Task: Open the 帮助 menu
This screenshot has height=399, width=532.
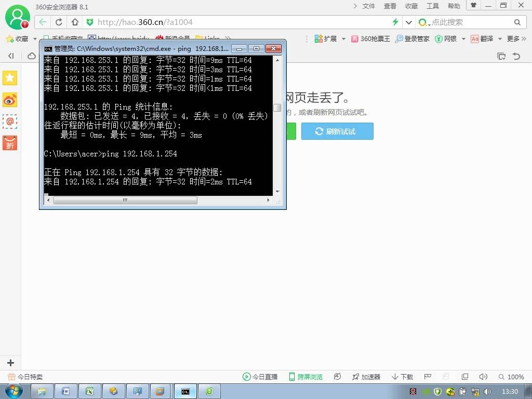Action: tap(454, 6)
